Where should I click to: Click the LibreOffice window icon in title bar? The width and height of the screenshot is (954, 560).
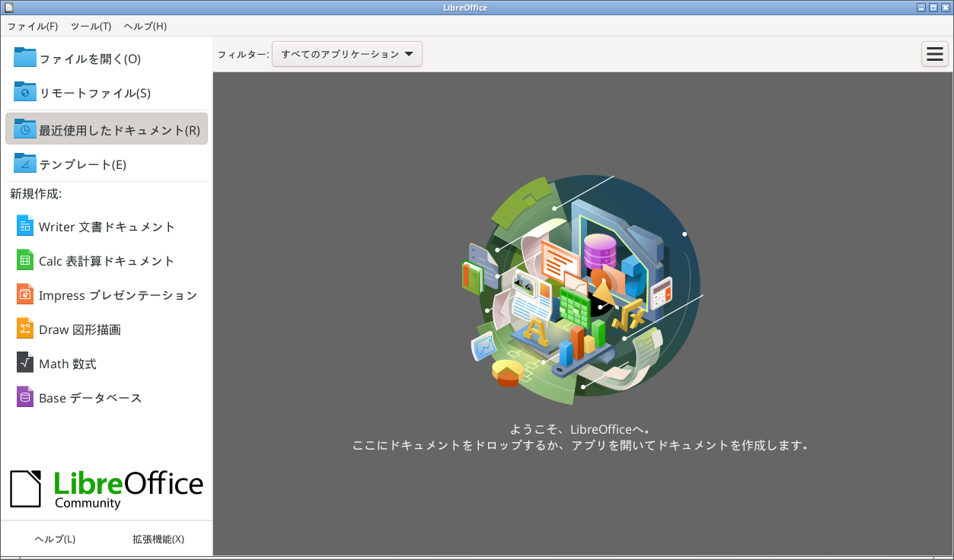click(8, 7)
